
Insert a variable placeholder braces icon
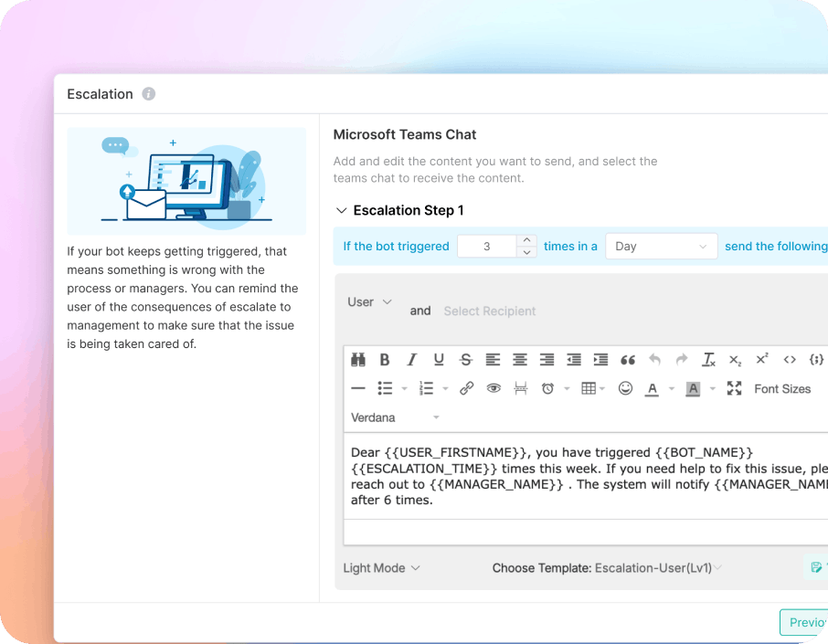816,360
